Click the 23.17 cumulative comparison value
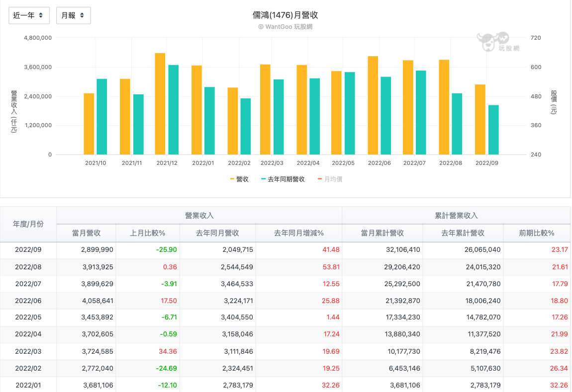The height and width of the screenshot is (392, 572). [560, 250]
